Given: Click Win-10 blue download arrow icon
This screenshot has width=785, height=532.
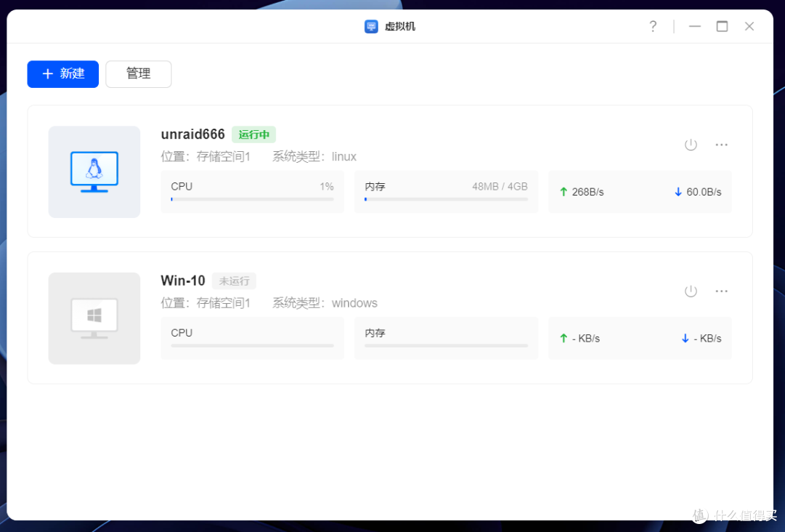Looking at the screenshot, I should (x=685, y=339).
